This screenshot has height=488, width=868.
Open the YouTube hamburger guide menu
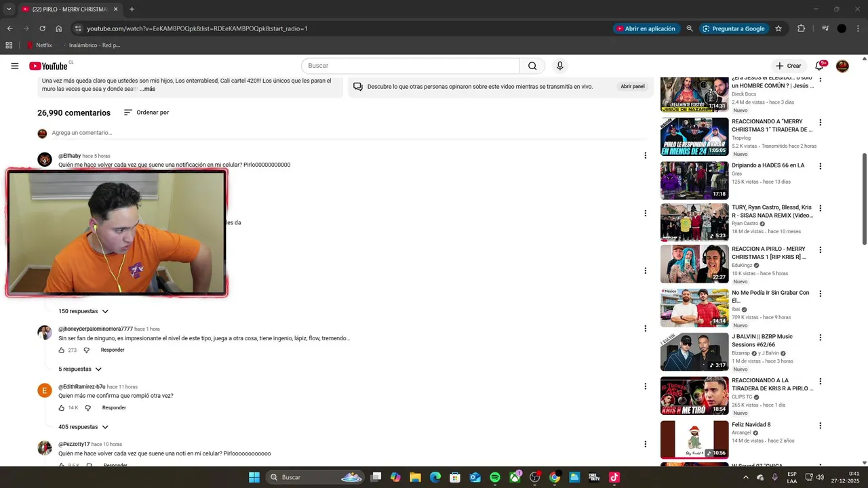point(14,66)
